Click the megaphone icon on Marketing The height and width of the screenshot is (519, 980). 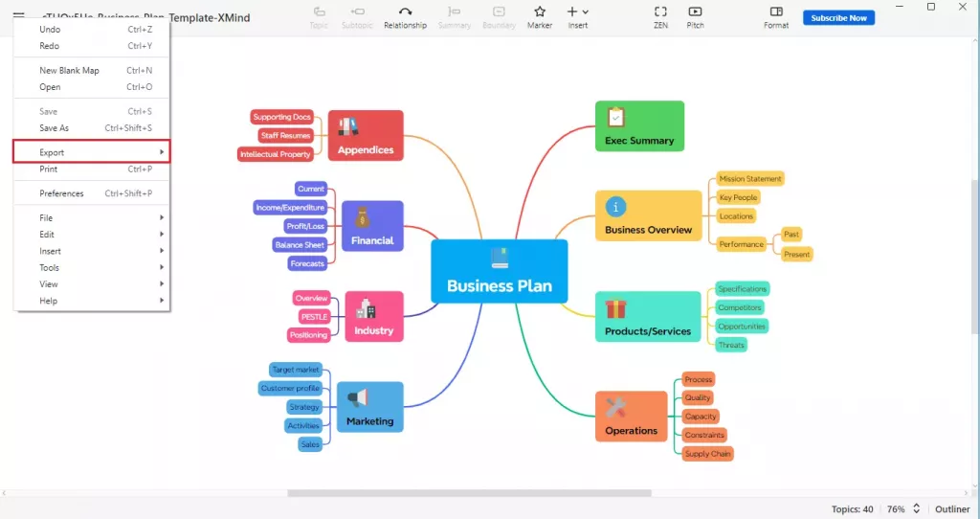click(358, 398)
